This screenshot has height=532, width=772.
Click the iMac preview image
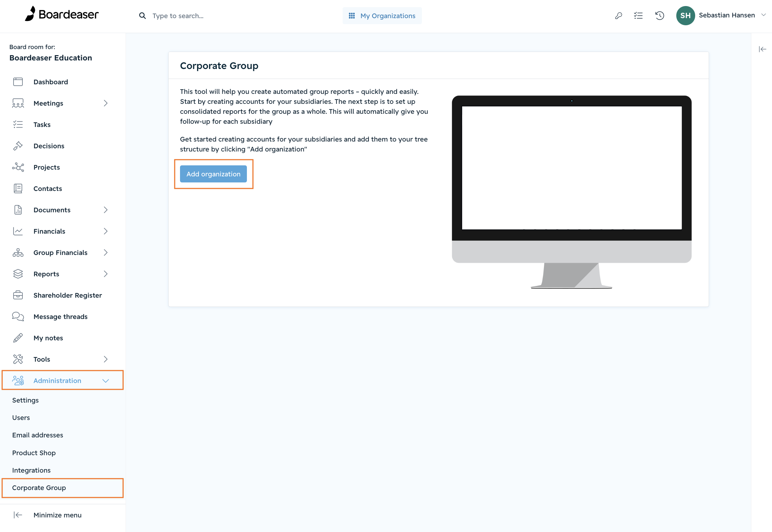click(x=571, y=192)
